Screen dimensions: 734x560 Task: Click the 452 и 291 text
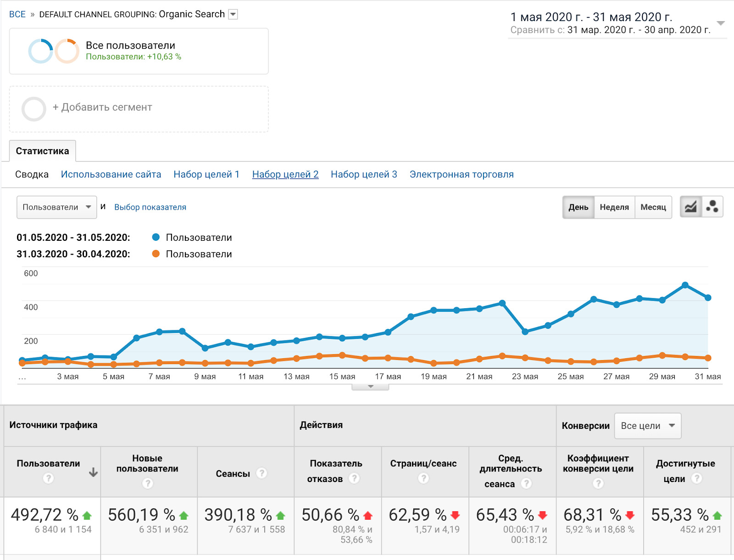coord(701,529)
